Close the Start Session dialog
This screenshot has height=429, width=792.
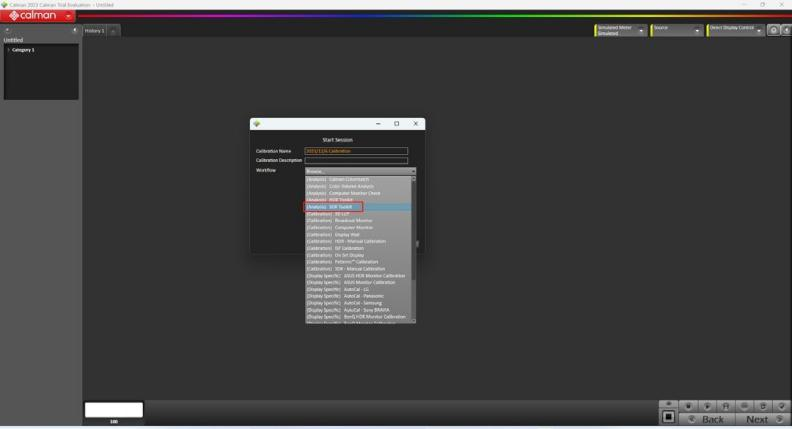(x=416, y=124)
